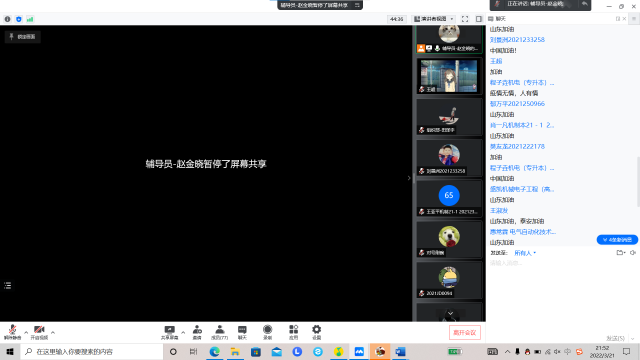Toggle the microphone mute button
Screen dimensions: 640x360
click(12, 332)
